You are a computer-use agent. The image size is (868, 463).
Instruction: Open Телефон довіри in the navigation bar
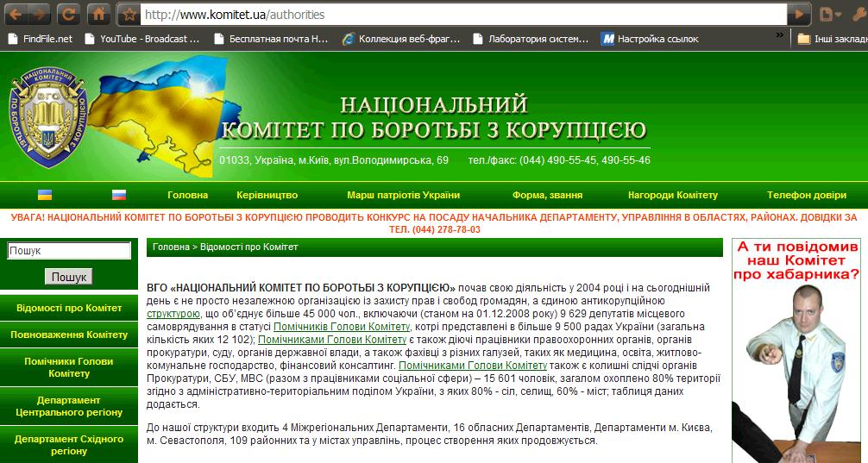click(806, 196)
